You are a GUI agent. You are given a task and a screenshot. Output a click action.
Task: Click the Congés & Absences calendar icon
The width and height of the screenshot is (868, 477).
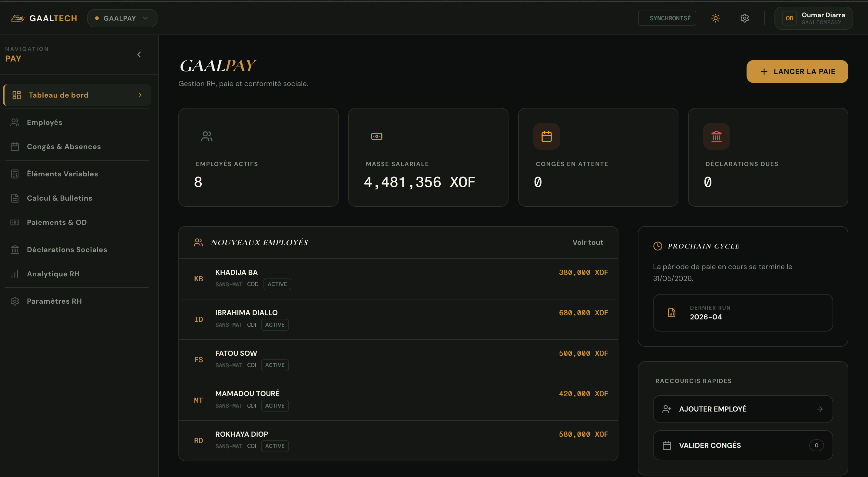pyautogui.click(x=15, y=147)
